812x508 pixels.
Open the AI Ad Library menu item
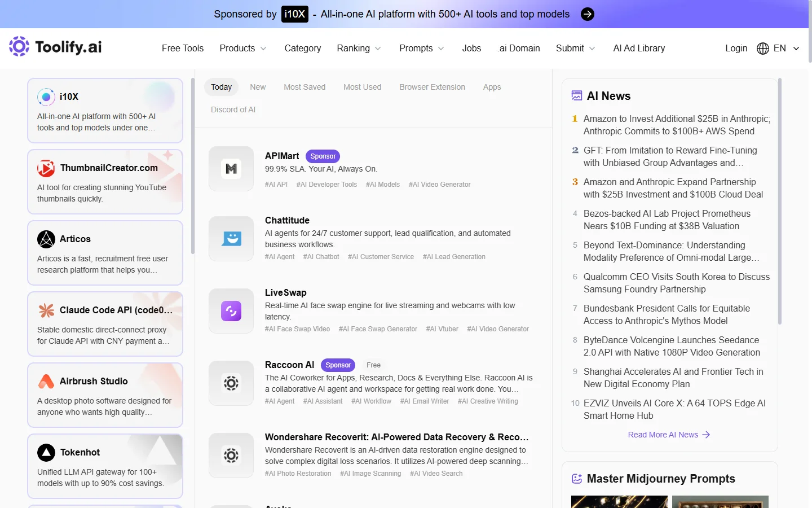point(639,49)
